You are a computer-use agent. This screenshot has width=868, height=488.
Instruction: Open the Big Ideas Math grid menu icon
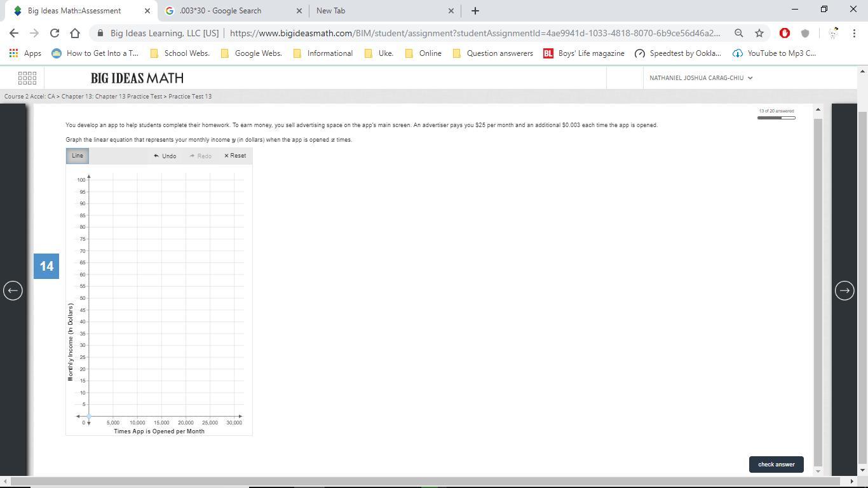point(27,78)
